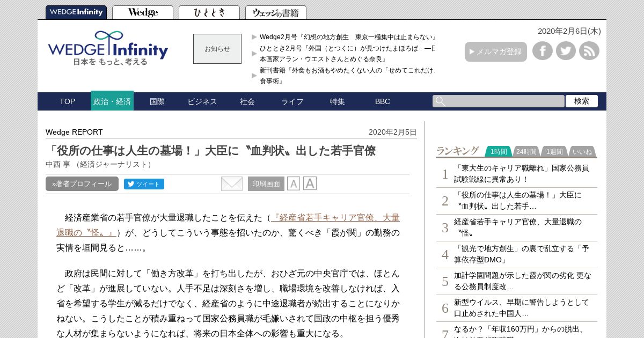The height and width of the screenshot is (338, 644).
Task: Click the arrow before the Wedge2月号 news item
Action: click(x=254, y=37)
